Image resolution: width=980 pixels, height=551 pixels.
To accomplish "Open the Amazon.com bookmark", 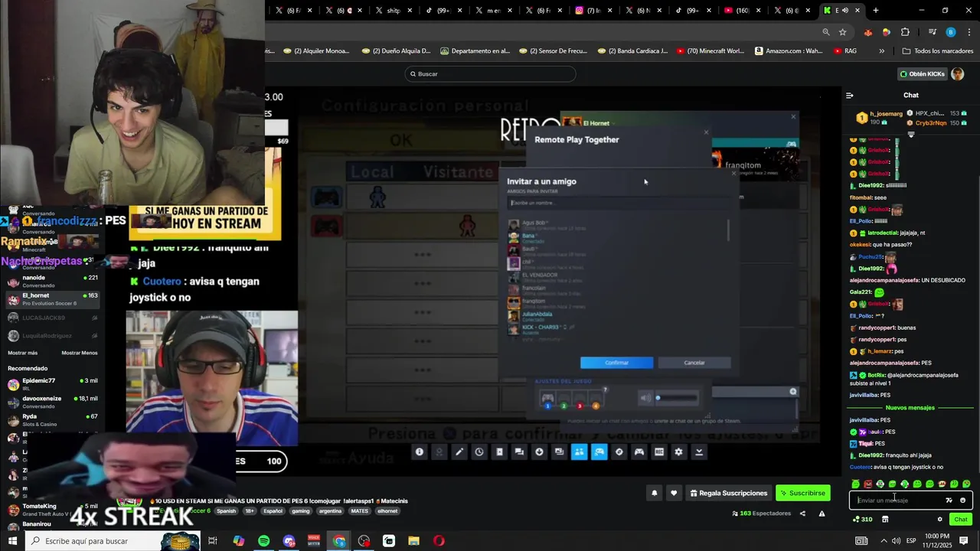I will [x=789, y=51].
